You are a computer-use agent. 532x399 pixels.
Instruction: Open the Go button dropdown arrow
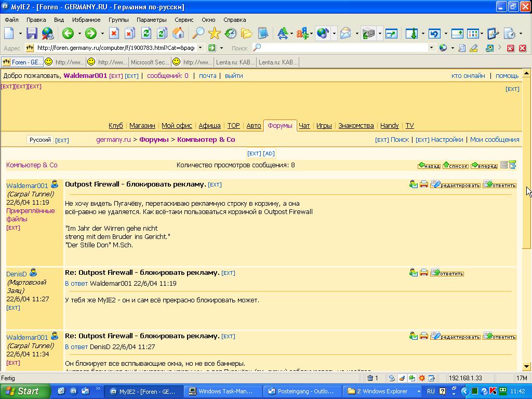[221, 48]
